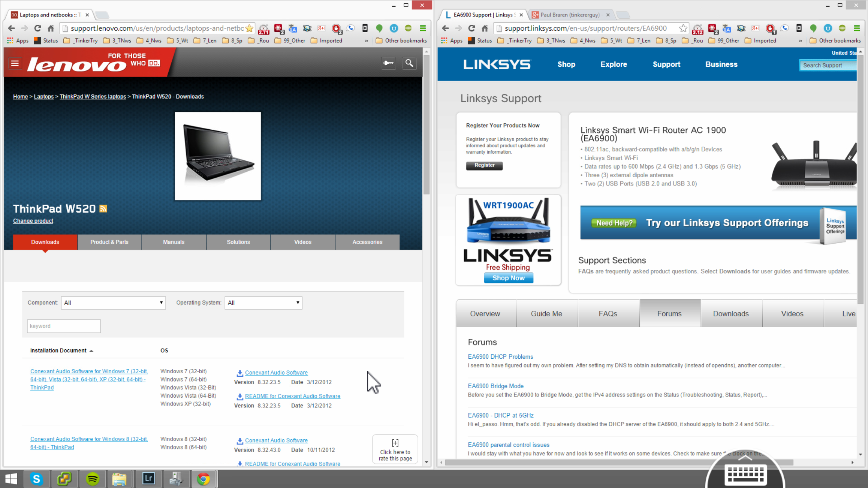Open EA6900 Bridge Mode forum thread
The height and width of the screenshot is (488, 868).
pos(495,386)
